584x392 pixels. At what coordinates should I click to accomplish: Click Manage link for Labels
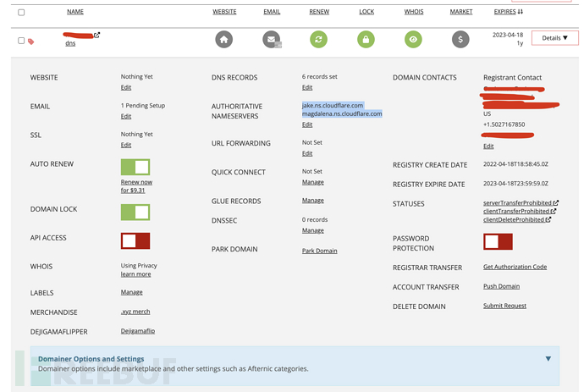(131, 292)
